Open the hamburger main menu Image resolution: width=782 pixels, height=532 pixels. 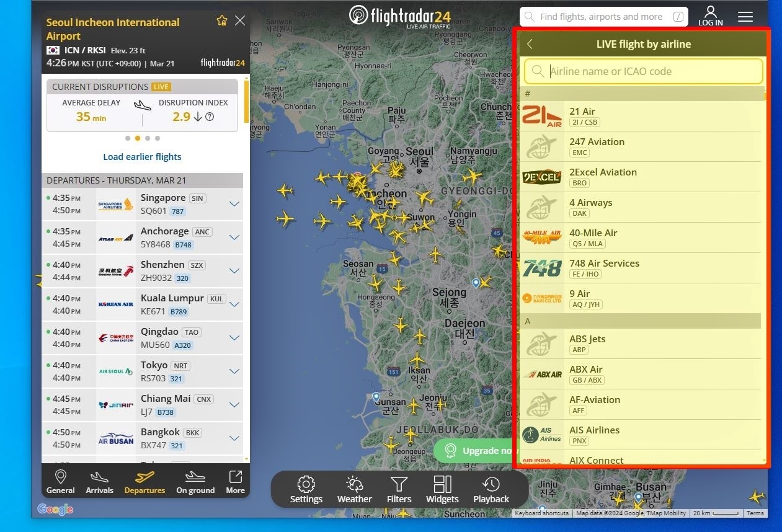coord(745,17)
